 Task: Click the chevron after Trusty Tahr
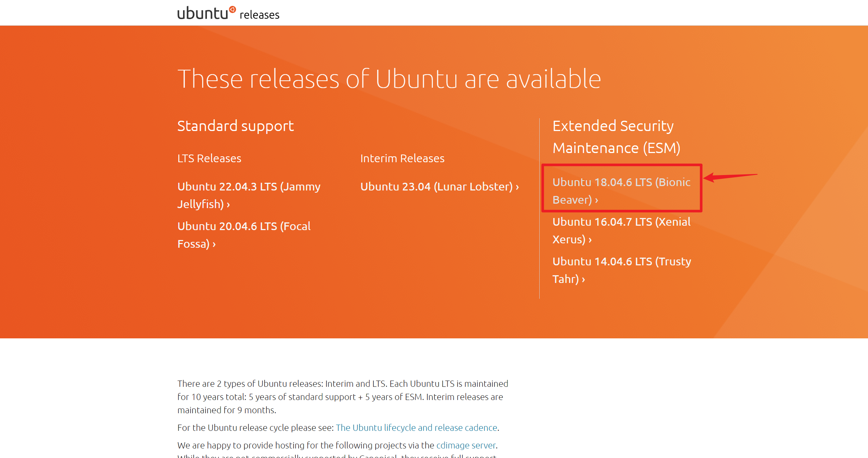[x=583, y=280]
